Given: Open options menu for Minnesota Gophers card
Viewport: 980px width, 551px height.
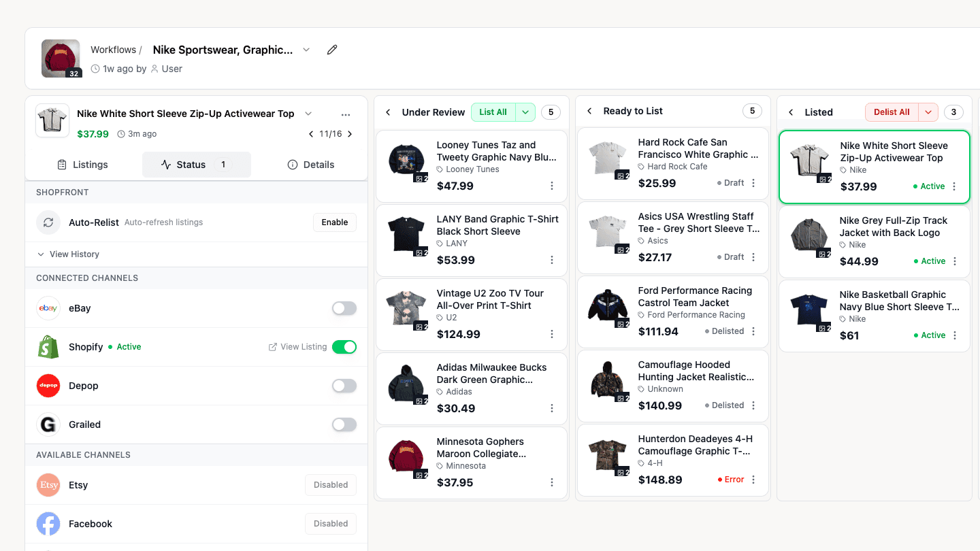Looking at the screenshot, I should click(552, 483).
